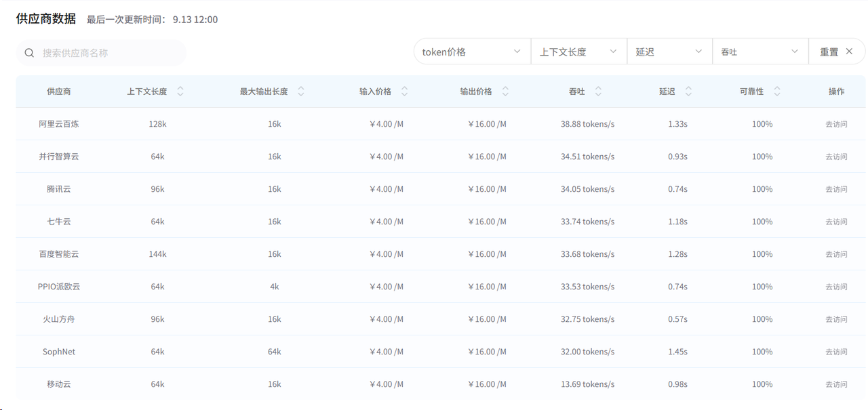Click the sort icon beside 可靠性 header

coord(777,91)
